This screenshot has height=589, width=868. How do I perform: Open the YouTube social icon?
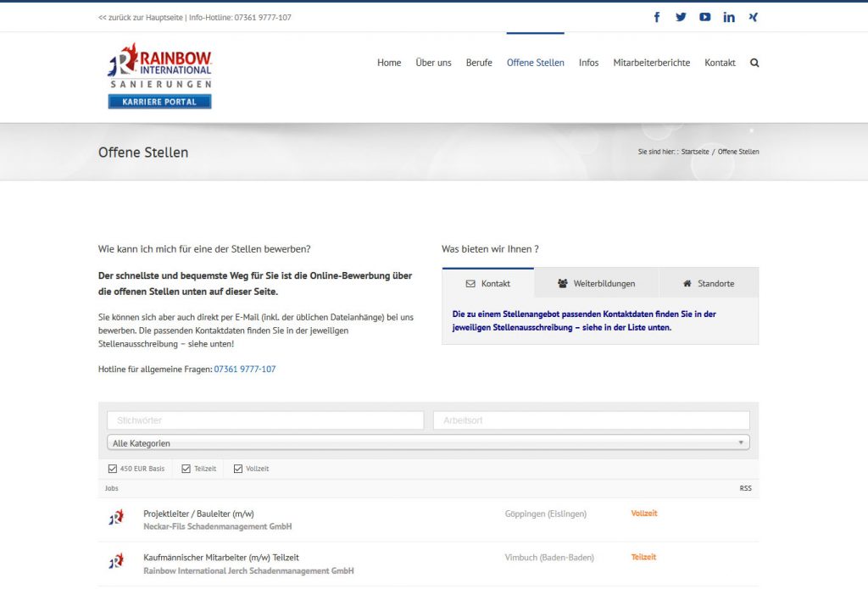click(704, 17)
